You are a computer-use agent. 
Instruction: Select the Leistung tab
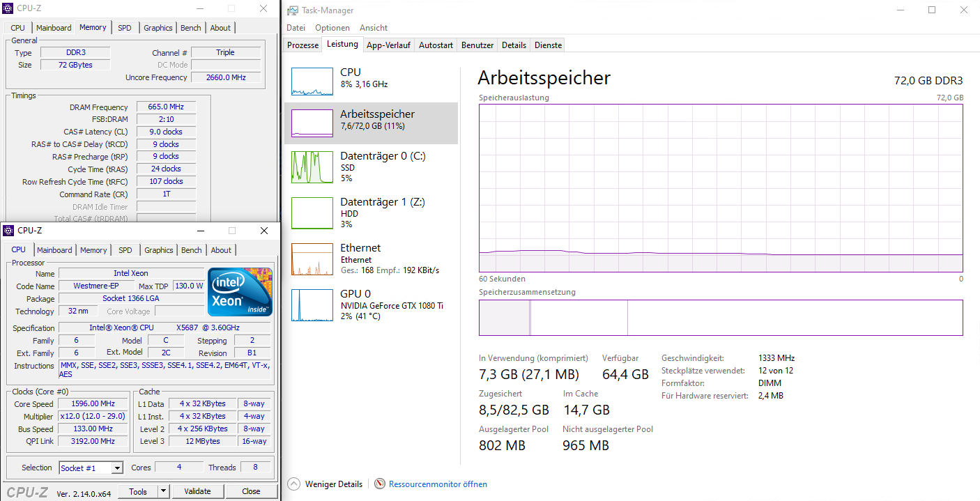[x=342, y=44]
